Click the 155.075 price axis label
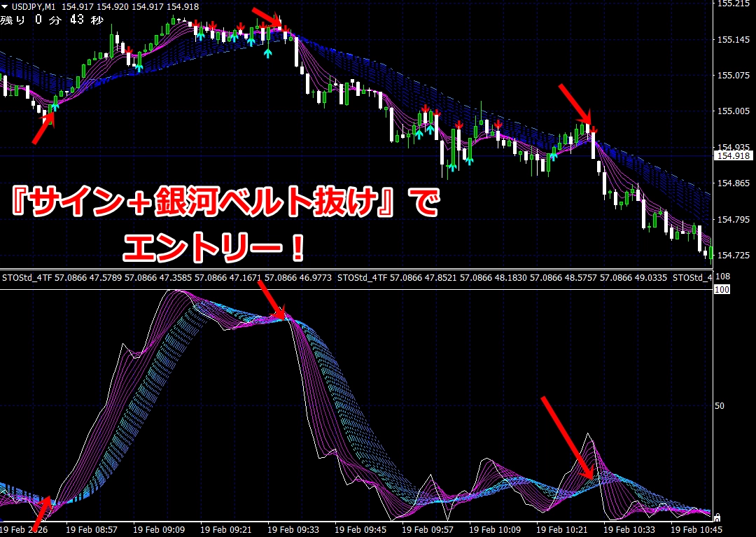The width and height of the screenshot is (756, 537). pos(734,75)
